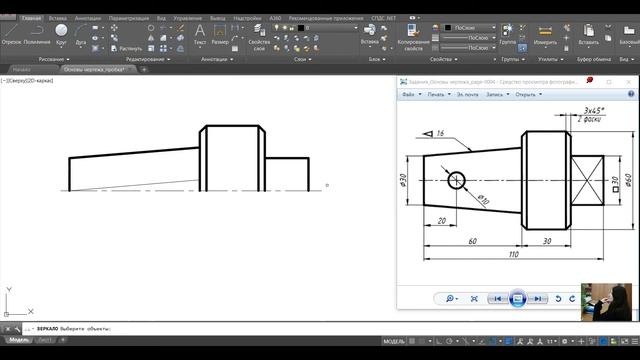Expand the Свойства panel
640x360 pixels.
coord(443,59)
